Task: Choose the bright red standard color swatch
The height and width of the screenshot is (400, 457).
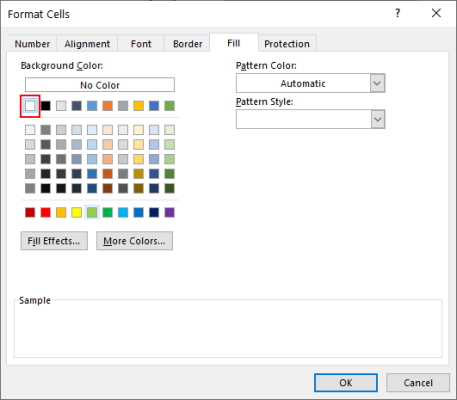Action: click(x=46, y=212)
